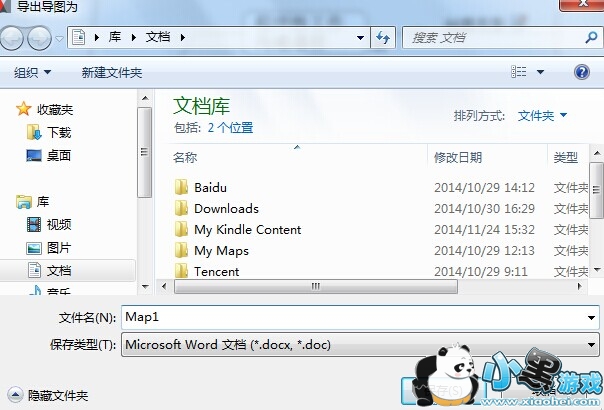Click the Forward navigation arrow button
Viewport: 604px width, 410px height.
[39, 38]
